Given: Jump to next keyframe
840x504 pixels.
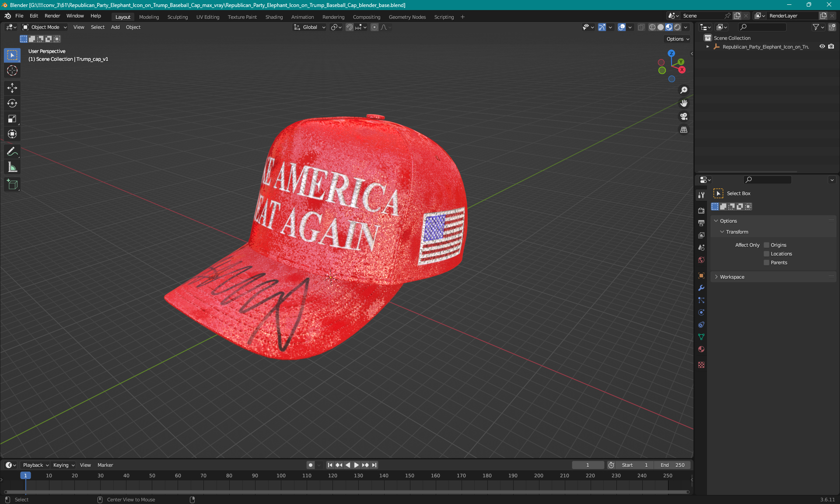Looking at the screenshot, I should pyautogui.click(x=365, y=465).
